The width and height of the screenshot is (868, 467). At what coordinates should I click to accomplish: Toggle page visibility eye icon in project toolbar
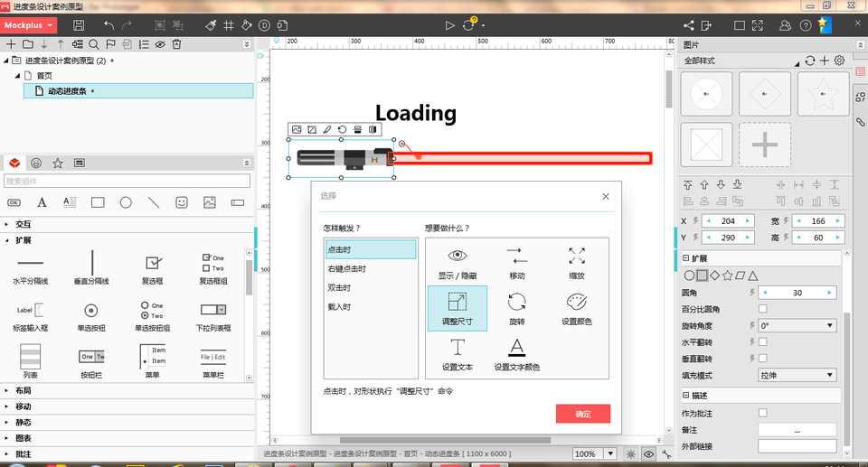160,44
